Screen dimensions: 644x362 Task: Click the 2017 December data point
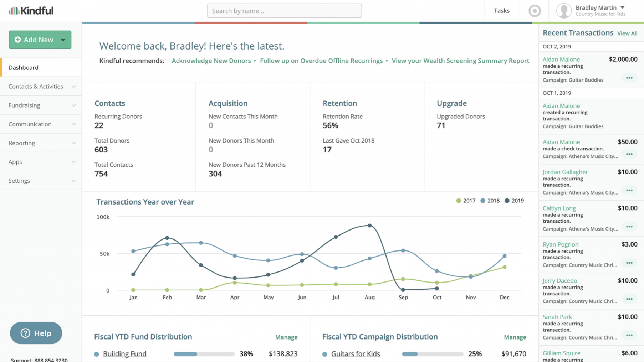[505, 267]
